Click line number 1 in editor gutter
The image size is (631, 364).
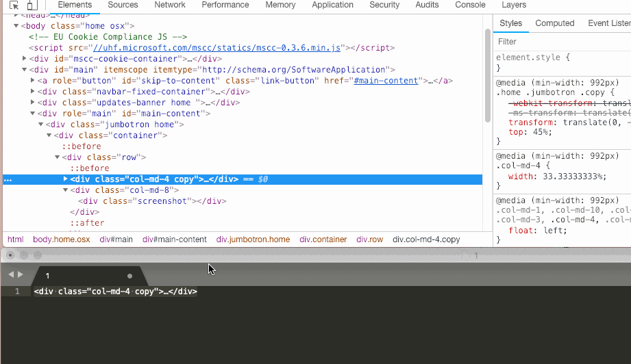[17, 291]
